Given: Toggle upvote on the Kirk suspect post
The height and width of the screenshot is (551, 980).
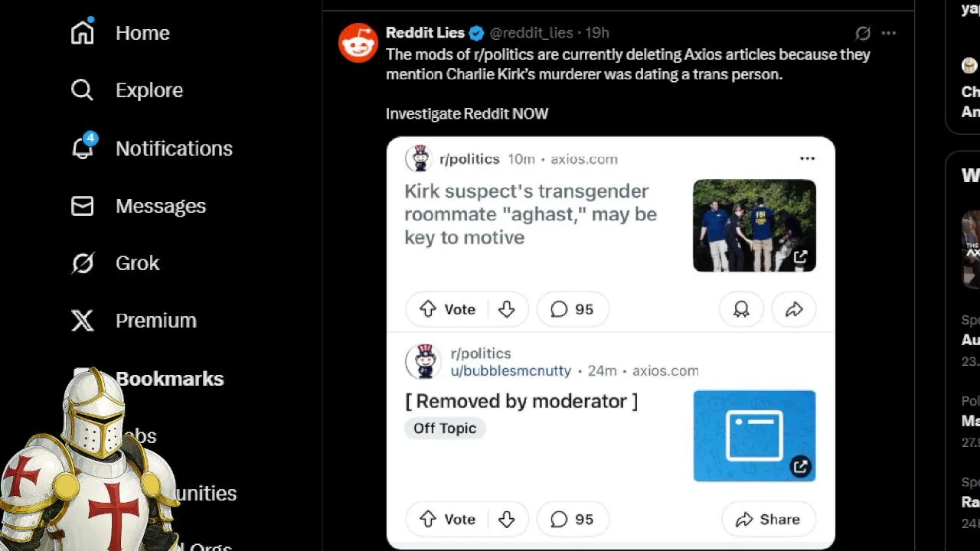Looking at the screenshot, I should click(x=427, y=309).
